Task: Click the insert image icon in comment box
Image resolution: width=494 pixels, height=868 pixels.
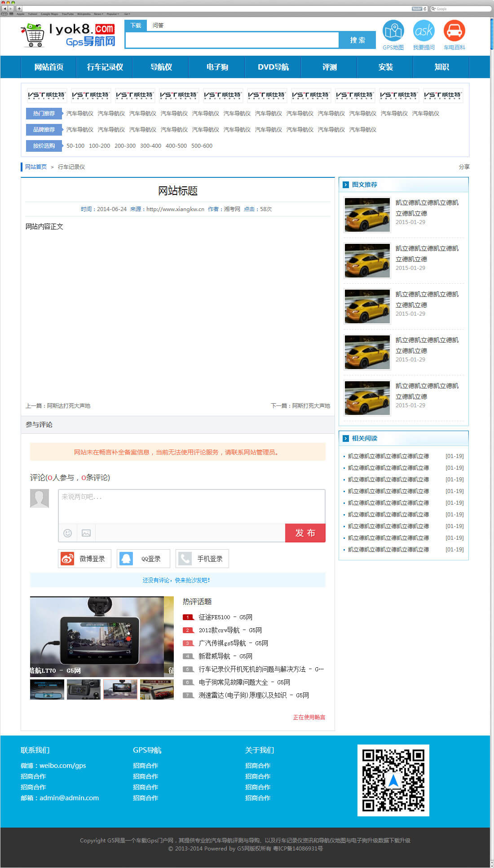Action: (x=86, y=533)
